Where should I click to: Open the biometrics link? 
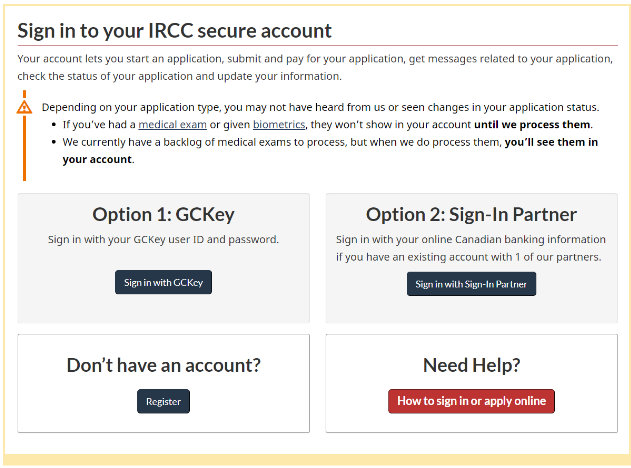click(x=279, y=125)
